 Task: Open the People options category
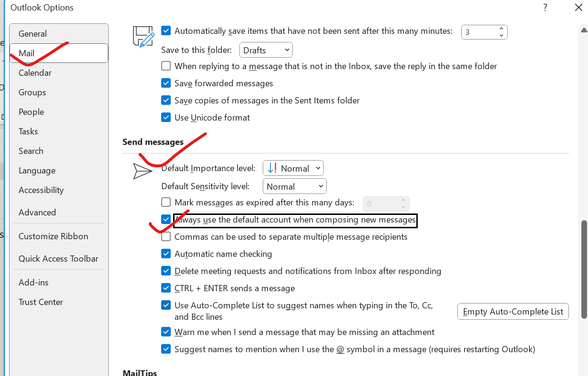[59, 112]
